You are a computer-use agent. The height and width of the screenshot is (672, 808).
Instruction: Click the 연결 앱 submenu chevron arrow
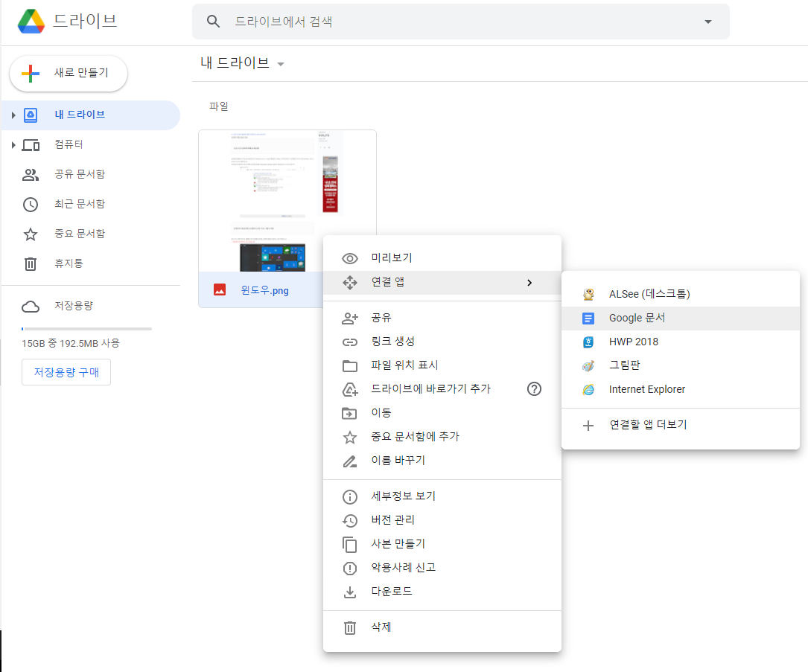click(529, 283)
